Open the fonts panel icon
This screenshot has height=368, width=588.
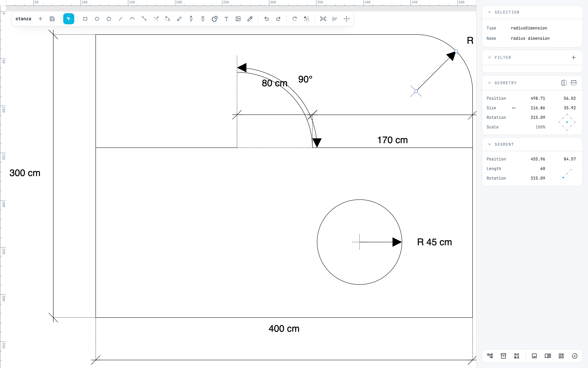point(517,356)
